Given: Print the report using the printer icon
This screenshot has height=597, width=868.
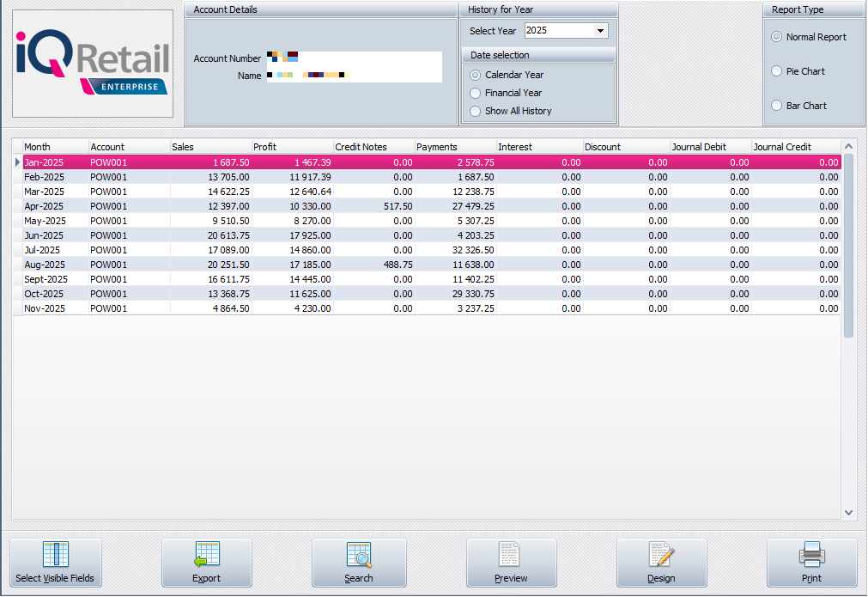Looking at the screenshot, I should (811, 563).
